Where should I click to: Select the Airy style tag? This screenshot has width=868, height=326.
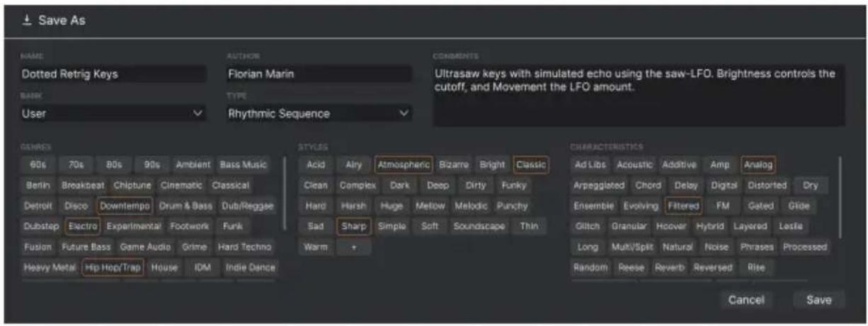[353, 164]
